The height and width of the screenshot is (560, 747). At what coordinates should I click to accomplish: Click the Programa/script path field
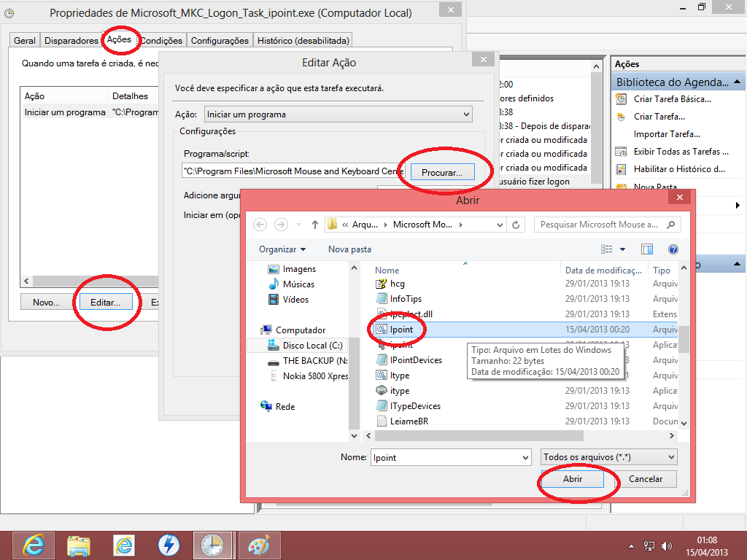(x=293, y=171)
